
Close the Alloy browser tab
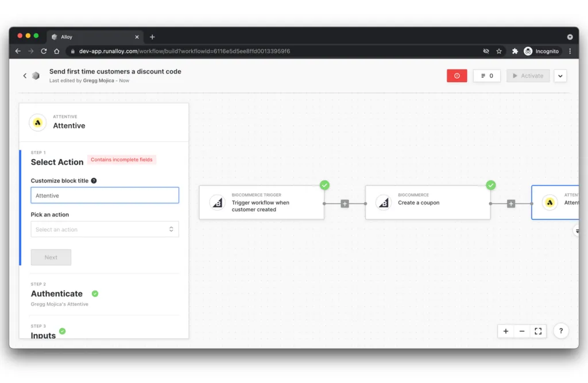pos(137,37)
